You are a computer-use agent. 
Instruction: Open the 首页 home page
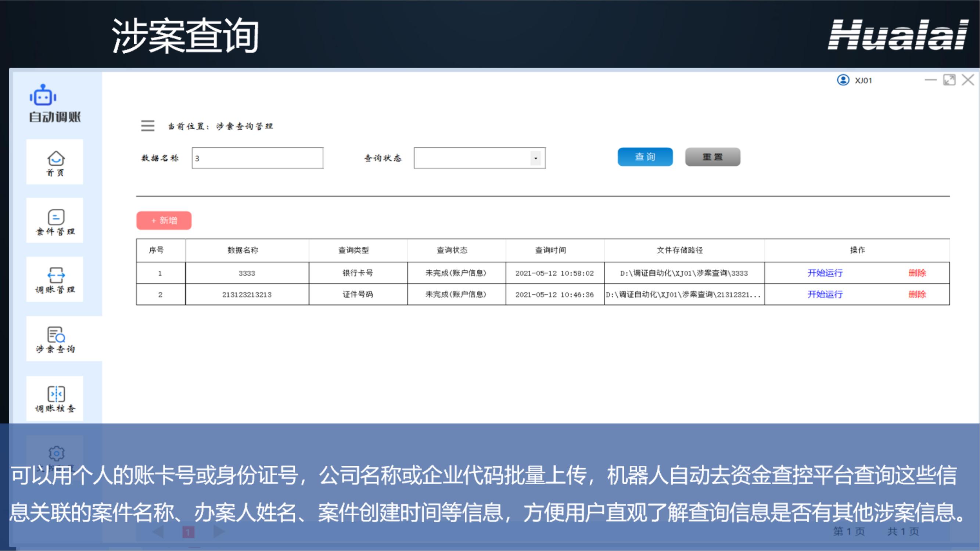(55, 162)
